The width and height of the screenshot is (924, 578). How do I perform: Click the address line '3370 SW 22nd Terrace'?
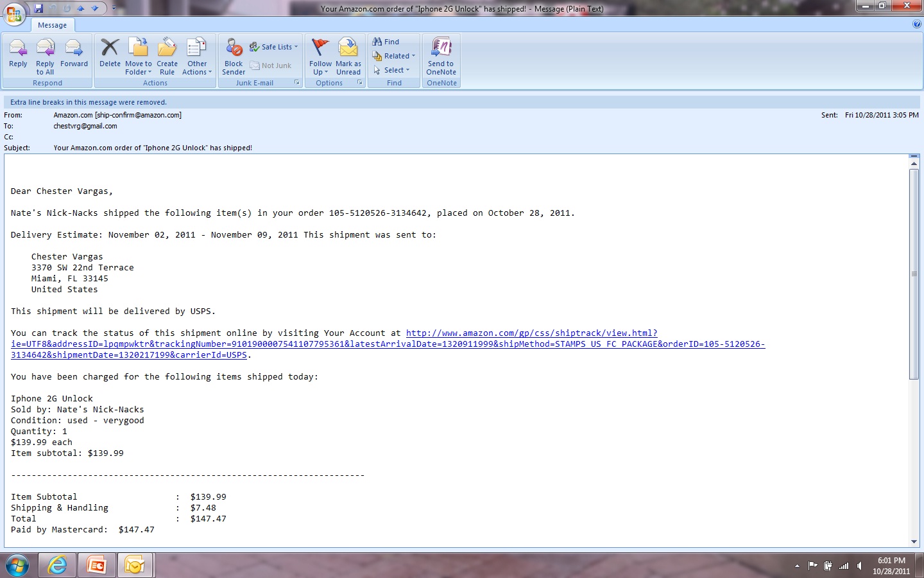click(x=83, y=268)
